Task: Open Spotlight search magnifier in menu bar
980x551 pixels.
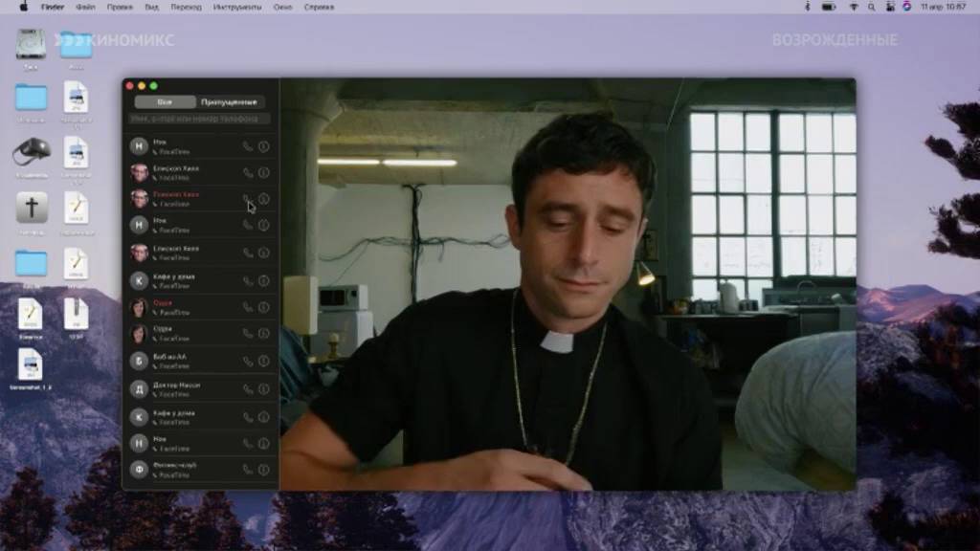Action: (x=872, y=7)
